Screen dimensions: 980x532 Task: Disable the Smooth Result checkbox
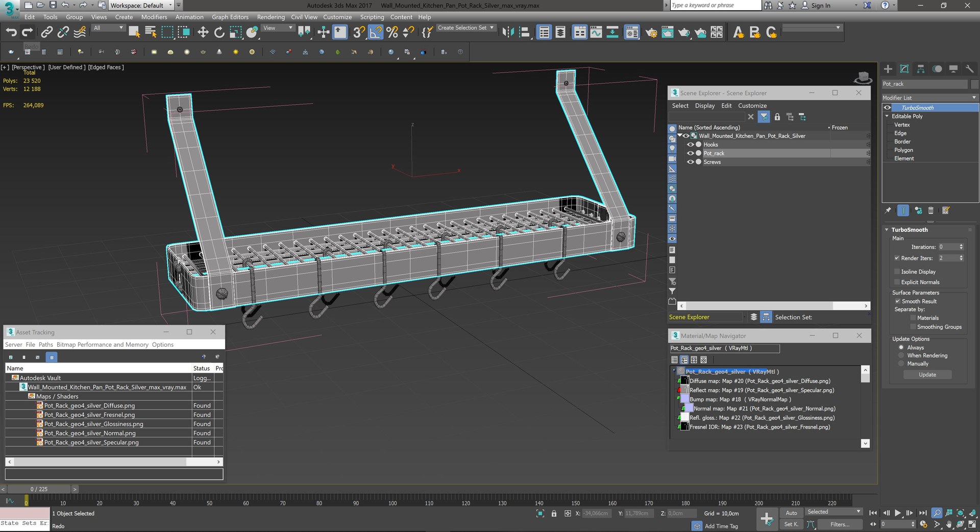pyautogui.click(x=897, y=301)
